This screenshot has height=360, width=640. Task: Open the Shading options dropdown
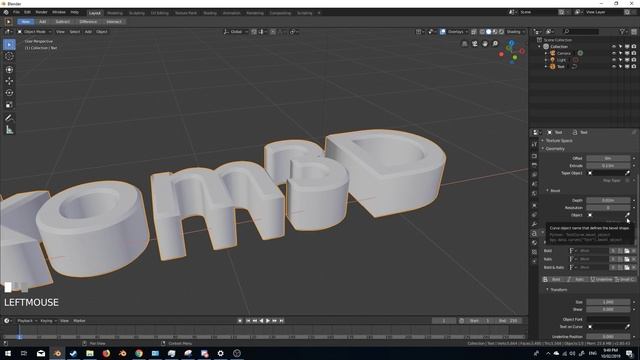point(516,31)
